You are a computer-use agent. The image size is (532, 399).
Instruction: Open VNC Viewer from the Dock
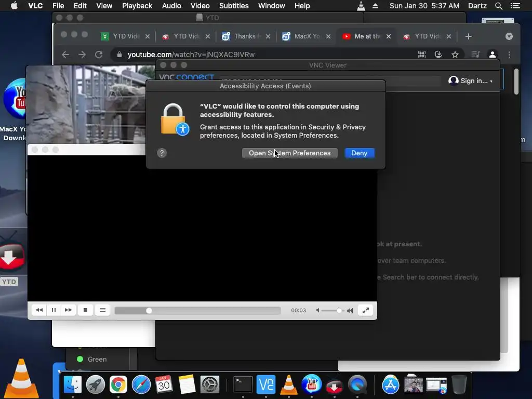pyautogui.click(x=266, y=385)
